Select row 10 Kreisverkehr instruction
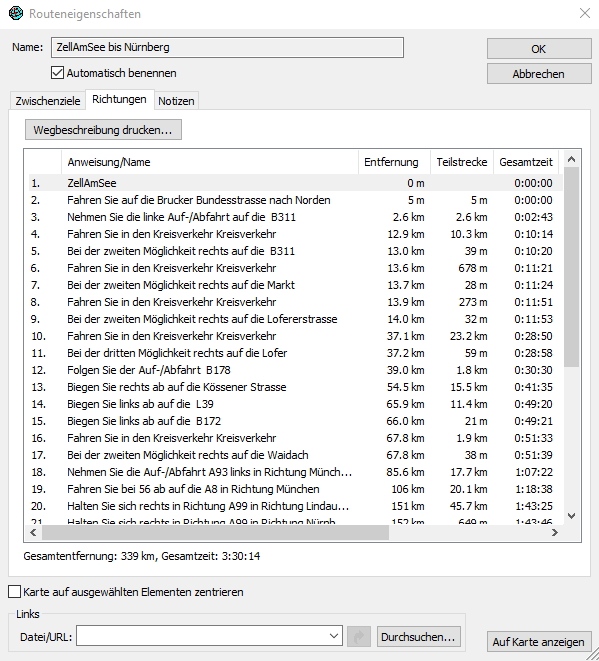This screenshot has height=661, width=599. point(295,336)
